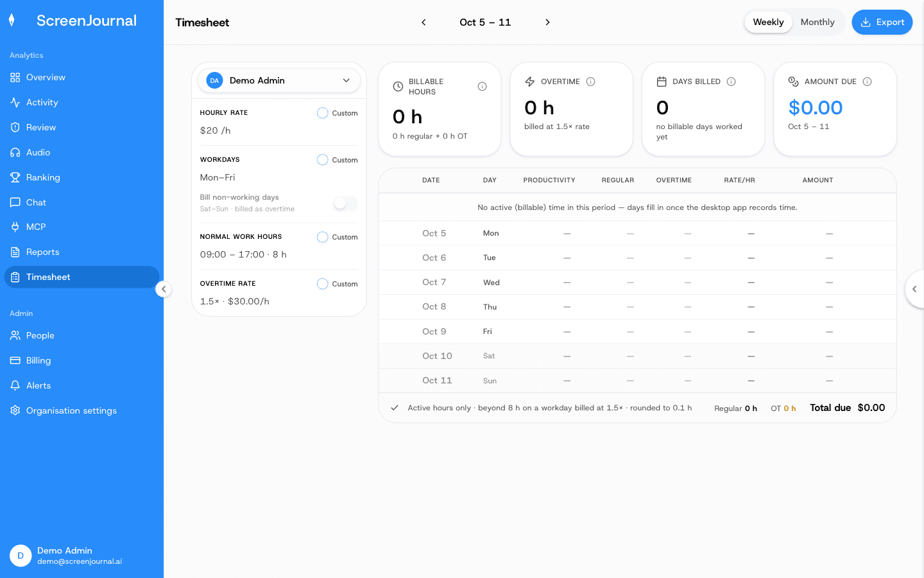This screenshot has height=578, width=924.
Task: Click the Amount Due info icon
Action: [867, 82]
